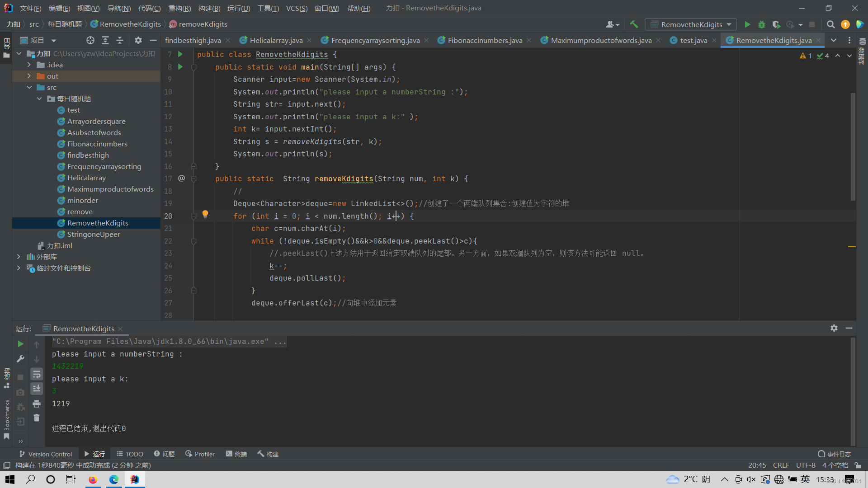The width and height of the screenshot is (868, 488).
Task: Toggle soft-wrap in run console
Action: [37, 374]
